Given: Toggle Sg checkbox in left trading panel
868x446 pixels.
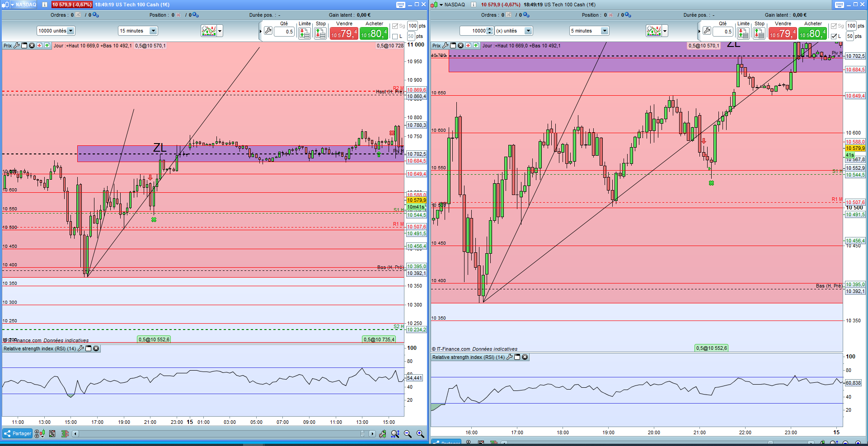Looking at the screenshot, I should tap(395, 26).
